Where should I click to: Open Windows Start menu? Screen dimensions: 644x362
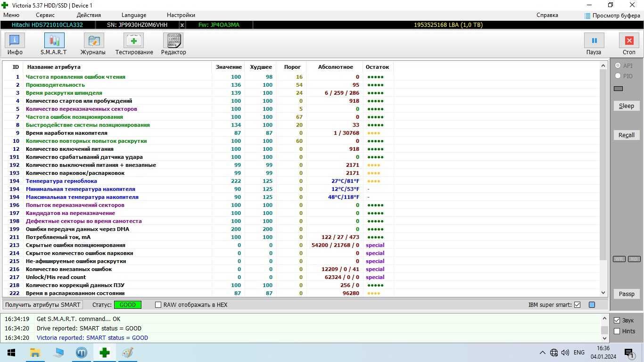coord(11,352)
